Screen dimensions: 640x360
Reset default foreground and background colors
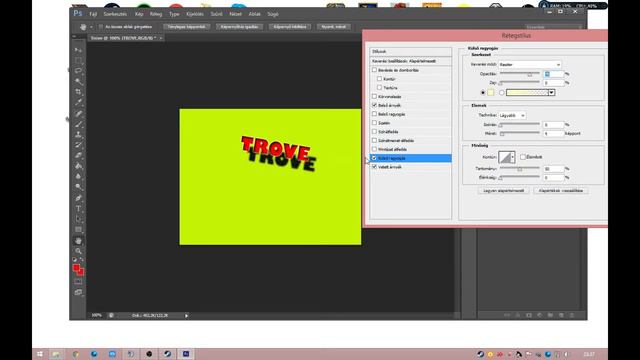pos(75,260)
